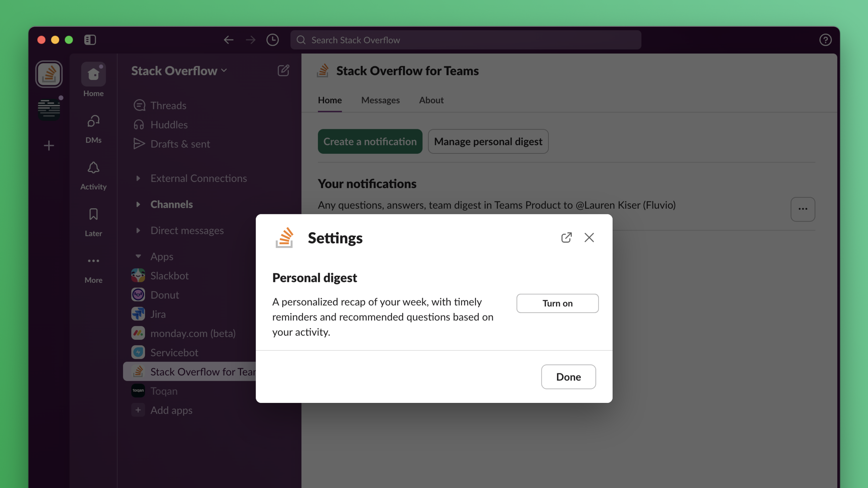Compose a new message with pencil icon
The width and height of the screenshot is (868, 488).
pyautogui.click(x=283, y=70)
